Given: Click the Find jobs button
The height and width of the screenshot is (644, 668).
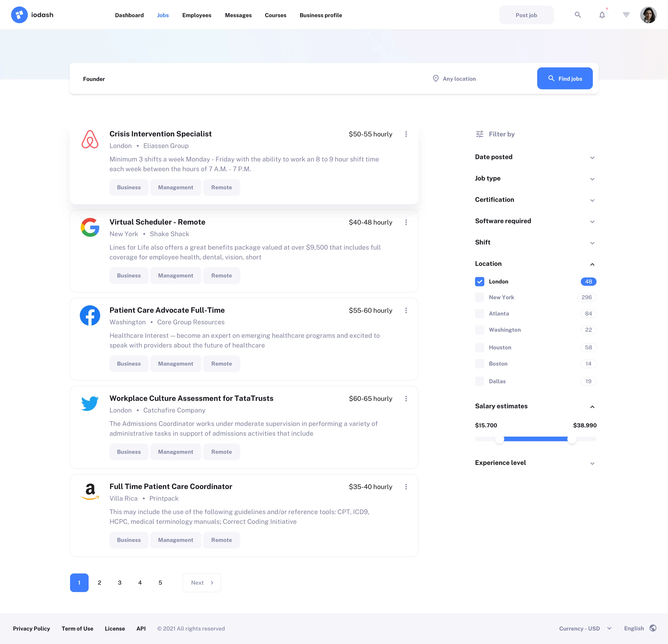Looking at the screenshot, I should [565, 78].
